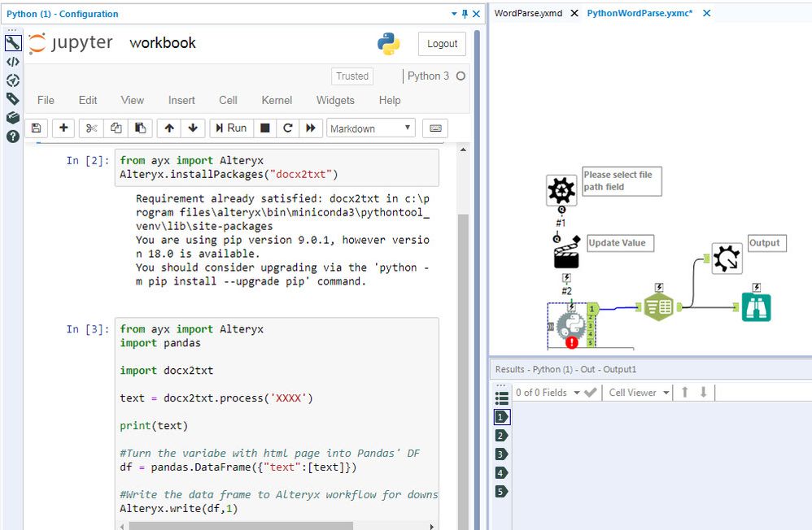
Task: Click results down arrow icon
Action: click(x=703, y=393)
